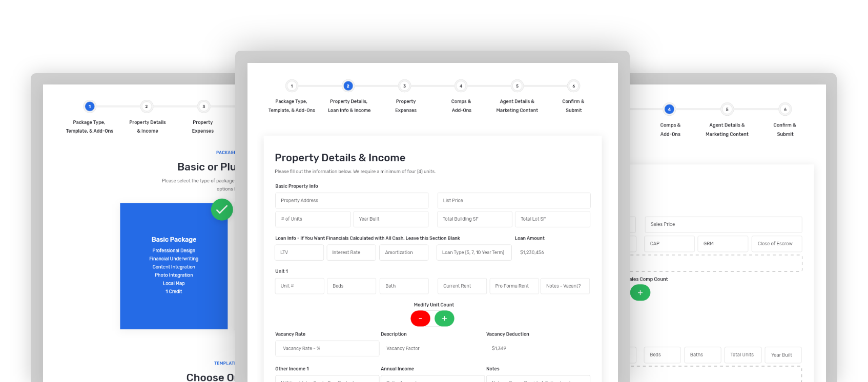Select the Basic Package card in left window
The height and width of the screenshot is (382, 868).
pos(174,266)
